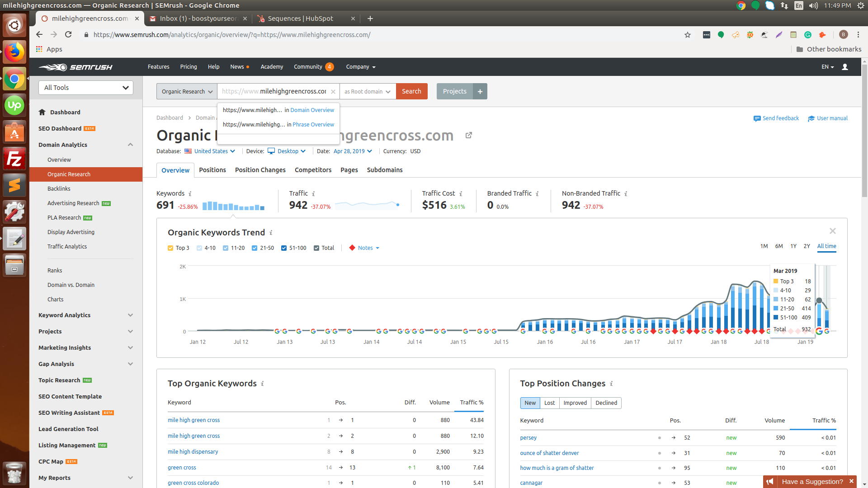Select New filter in Top Position Changes

click(530, 403)
